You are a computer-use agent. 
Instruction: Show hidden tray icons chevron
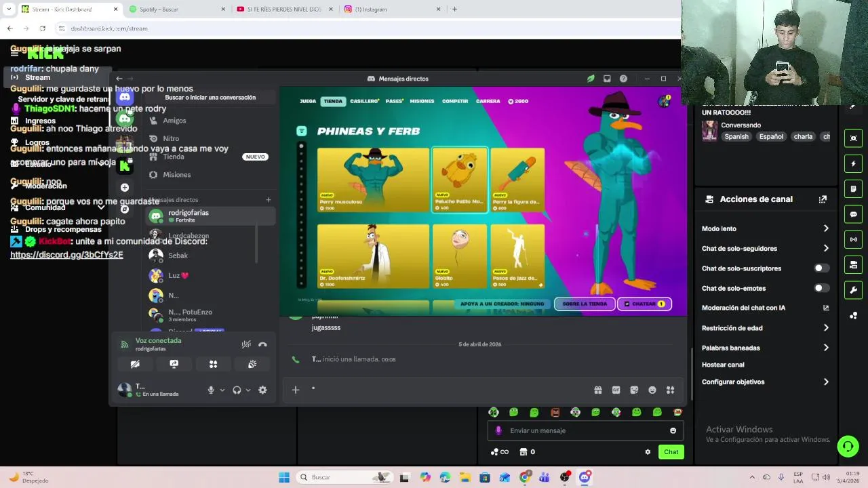coord(751,477)
